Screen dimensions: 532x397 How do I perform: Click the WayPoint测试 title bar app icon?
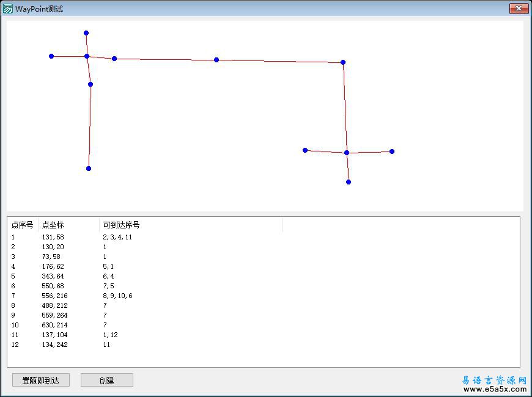coord(7,9)
